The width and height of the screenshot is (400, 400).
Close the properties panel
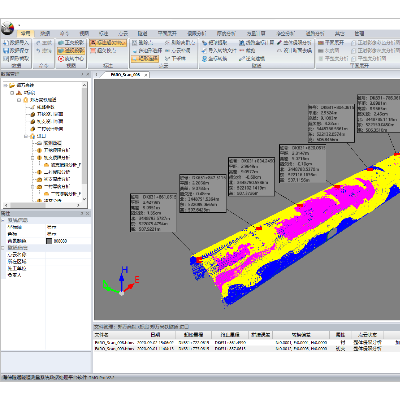pyautogui.click(x=88, y=214)
